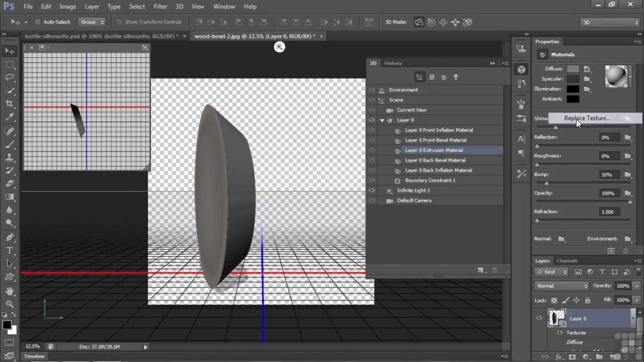Screen dimensions: 644x362
Task: Enable the Auto-Select checkbox
Action: tap(37, 22)
